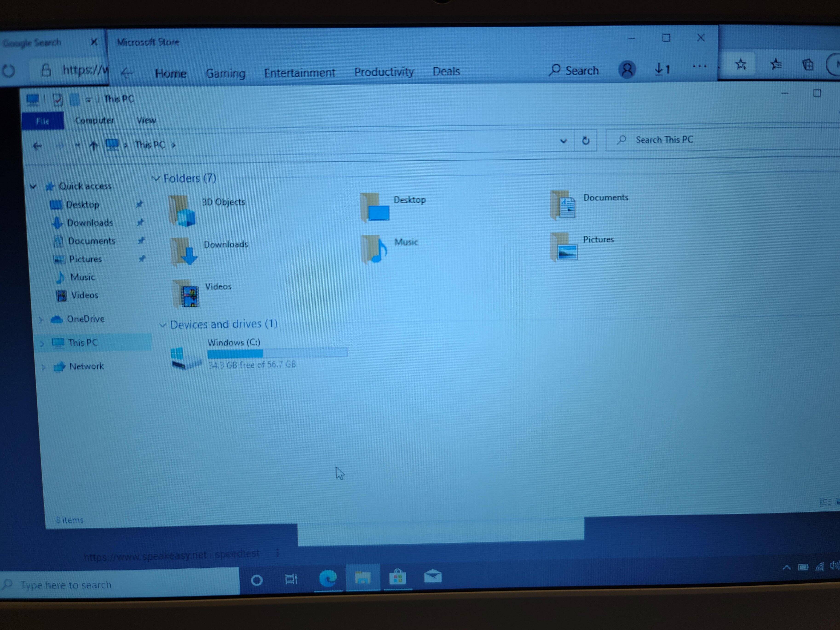
Task: Collapse the Folders (7) section
Action: click(x=156, y=178)
